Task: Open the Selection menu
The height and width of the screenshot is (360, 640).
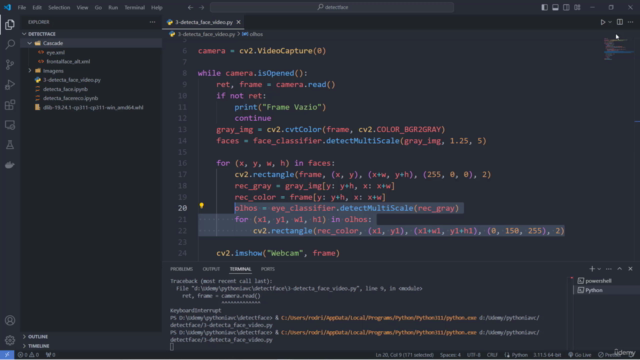Action: coord(59,7)
